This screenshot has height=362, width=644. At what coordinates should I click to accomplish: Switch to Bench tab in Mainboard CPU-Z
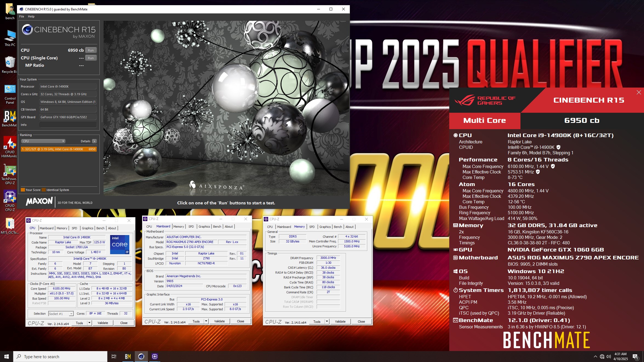(x=217, y=227)
